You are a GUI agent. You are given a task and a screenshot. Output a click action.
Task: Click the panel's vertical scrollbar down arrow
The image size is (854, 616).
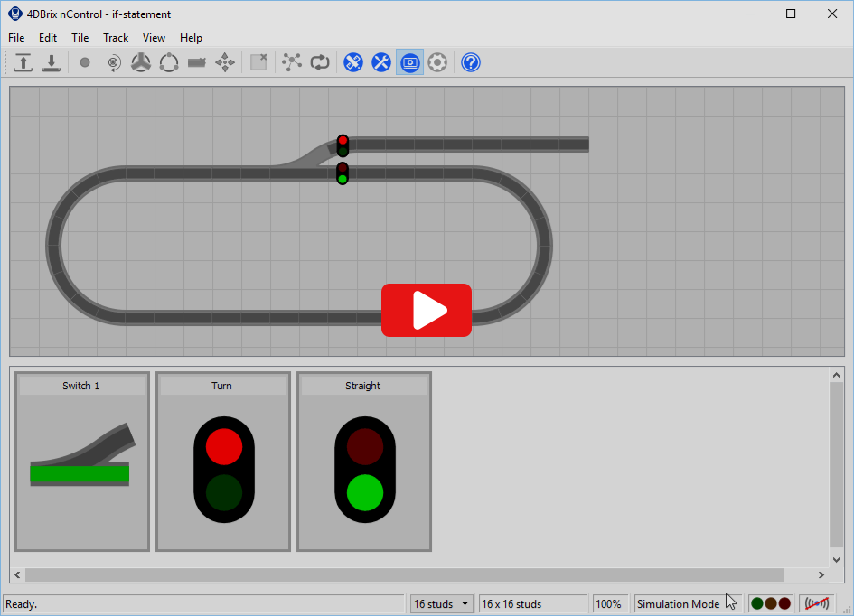[x=837, y=560]
